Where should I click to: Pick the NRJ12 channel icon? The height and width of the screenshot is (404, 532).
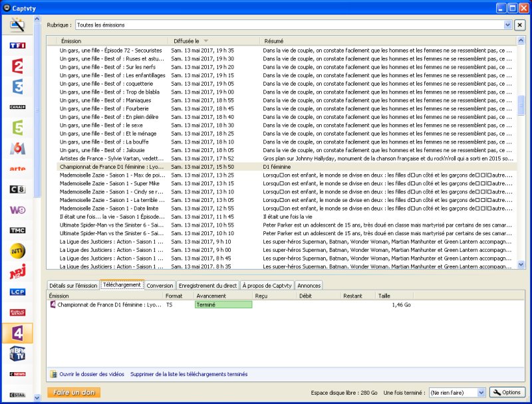[17, 272]
